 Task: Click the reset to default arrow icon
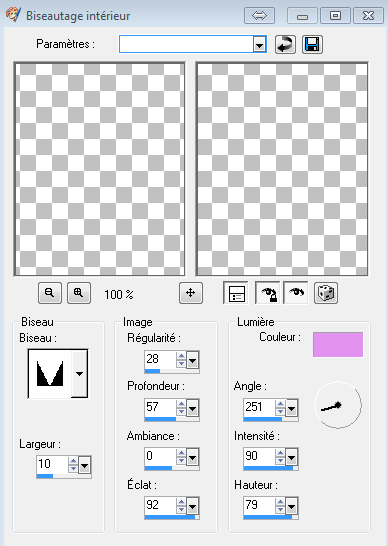285,45
